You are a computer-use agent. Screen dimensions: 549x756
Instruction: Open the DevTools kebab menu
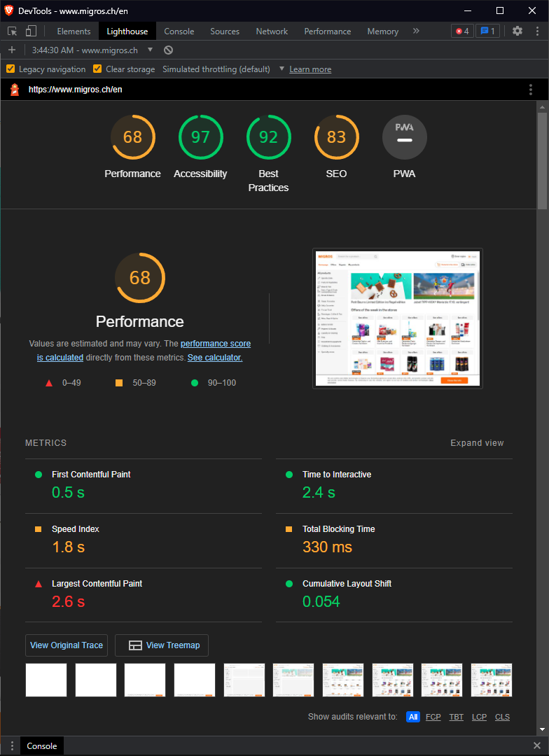point(537,31)
